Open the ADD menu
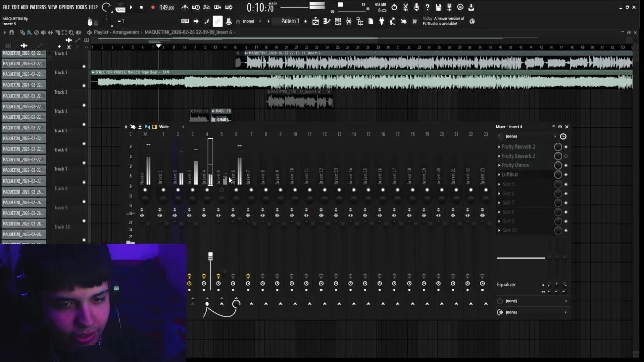 [24, 7]
